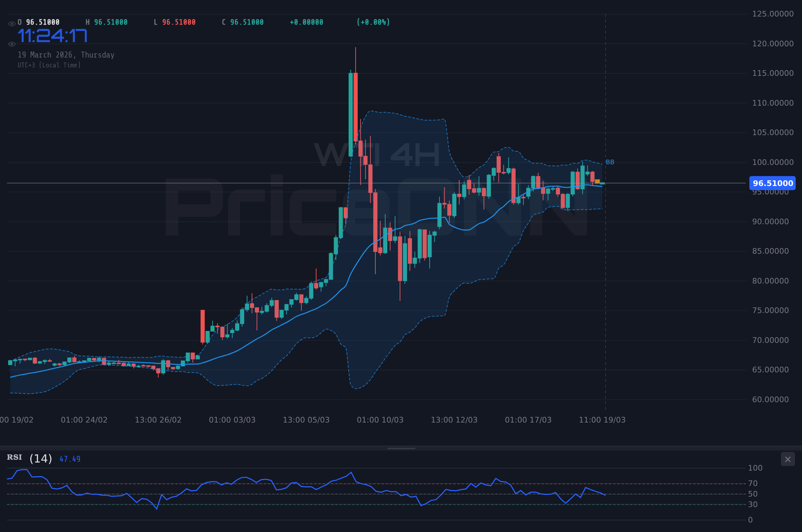Toggle the eye icon beside OHLC values

point(12,24)
